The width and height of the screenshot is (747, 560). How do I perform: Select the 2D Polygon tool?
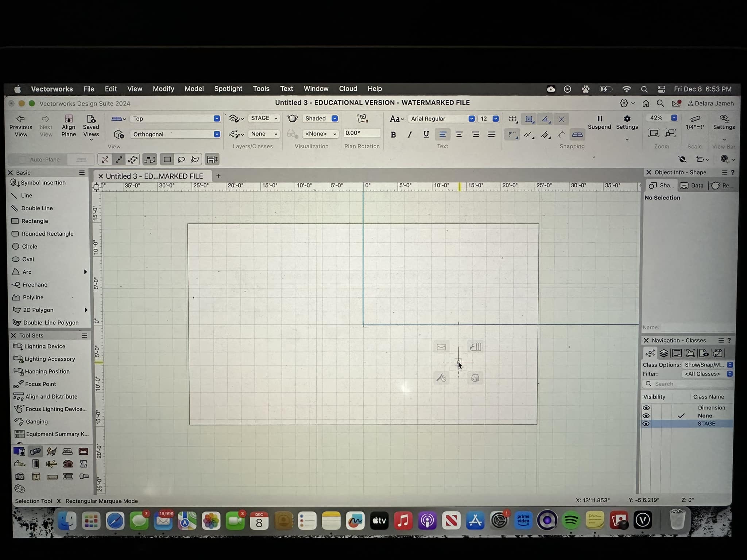33,310
